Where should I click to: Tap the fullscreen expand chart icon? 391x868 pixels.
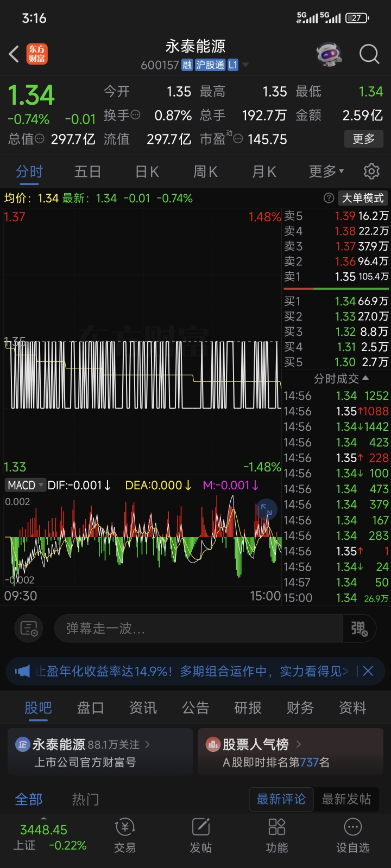point(266,509)
